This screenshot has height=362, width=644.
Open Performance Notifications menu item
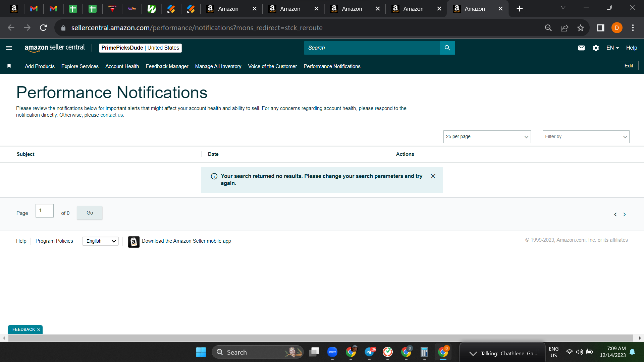pos(332,66)
